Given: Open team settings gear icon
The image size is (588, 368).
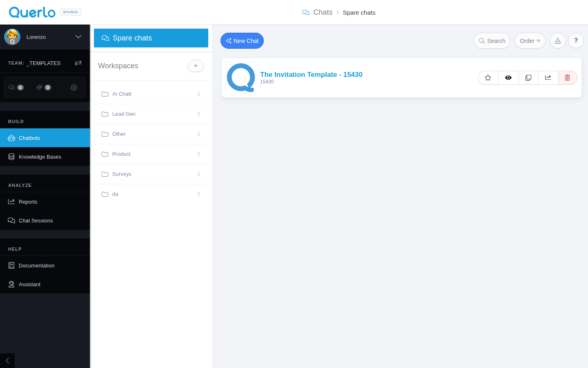Looking at the screenshot, I should 74,88.
